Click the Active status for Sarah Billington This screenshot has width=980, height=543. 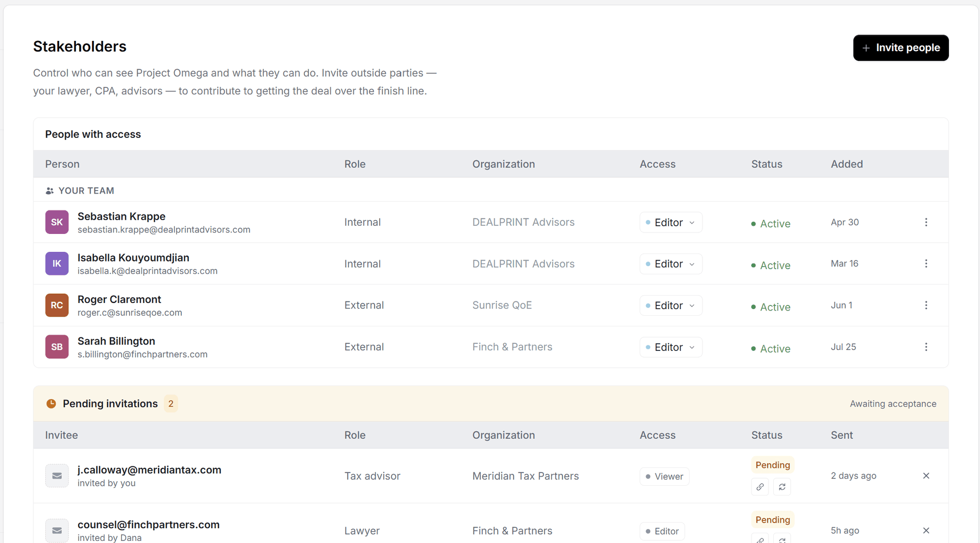pos(771,349)
